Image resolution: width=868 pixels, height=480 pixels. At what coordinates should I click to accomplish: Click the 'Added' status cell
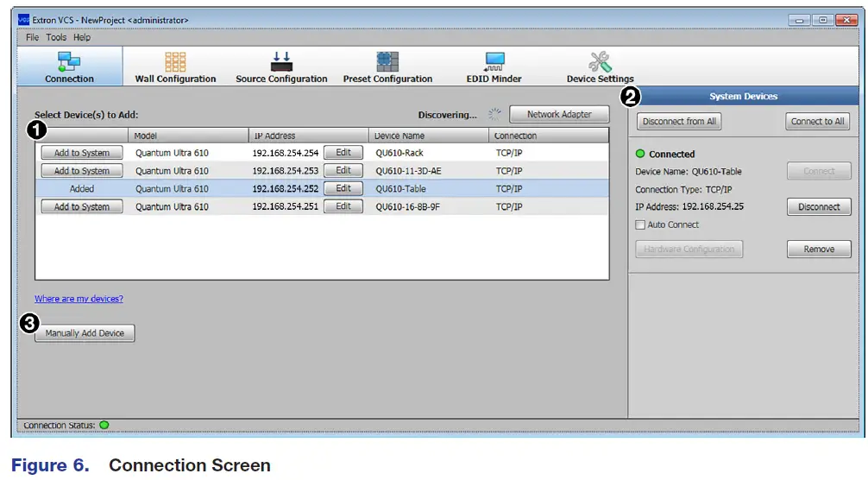[x=82, y=189]
